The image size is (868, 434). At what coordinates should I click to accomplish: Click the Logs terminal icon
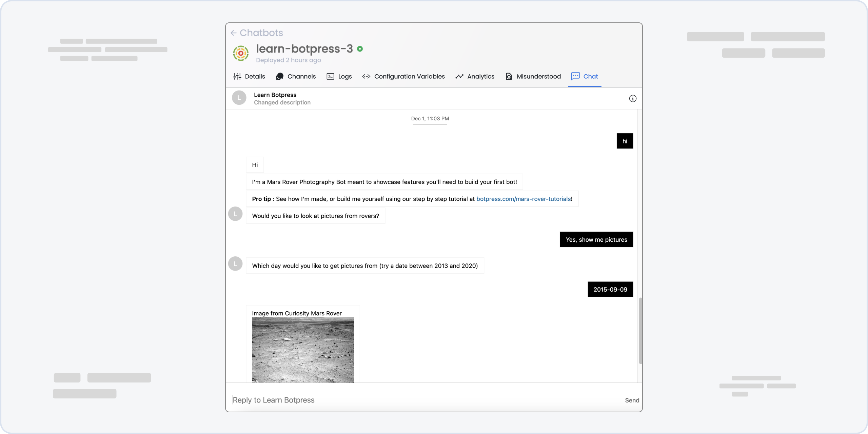point(330,76)
